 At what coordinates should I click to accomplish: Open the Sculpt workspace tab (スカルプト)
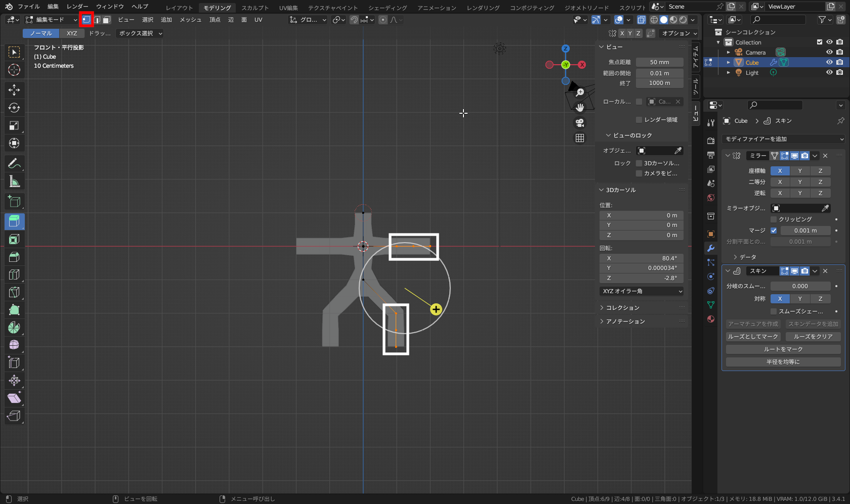(255, 8)
